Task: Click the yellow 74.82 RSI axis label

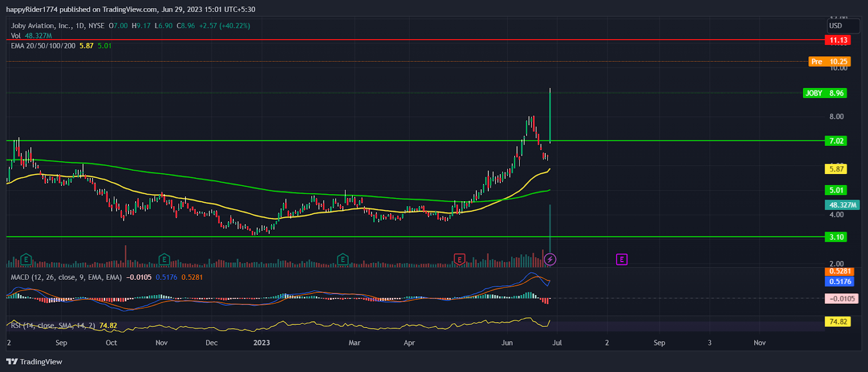Action: (x=838, y=322)
